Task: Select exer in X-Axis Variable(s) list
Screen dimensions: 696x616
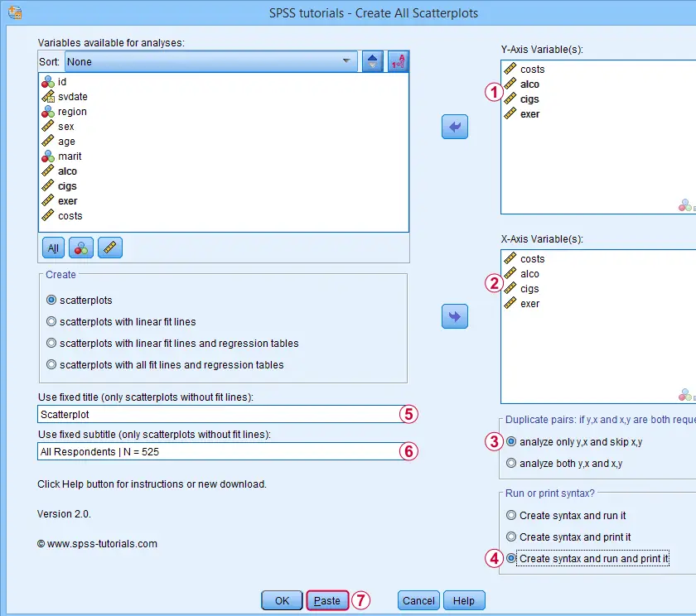Action: pyautogui.click(x=530, y=304)
